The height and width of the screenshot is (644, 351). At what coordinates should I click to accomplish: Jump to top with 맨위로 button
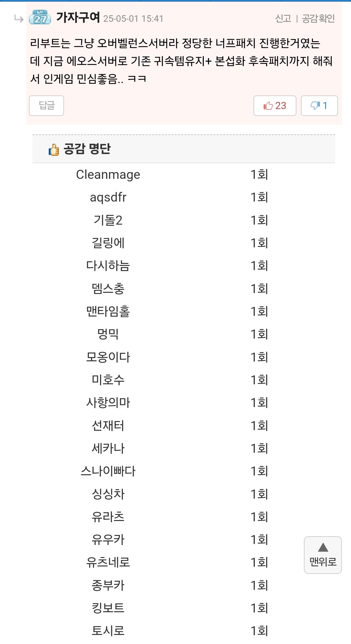[323, 555]
